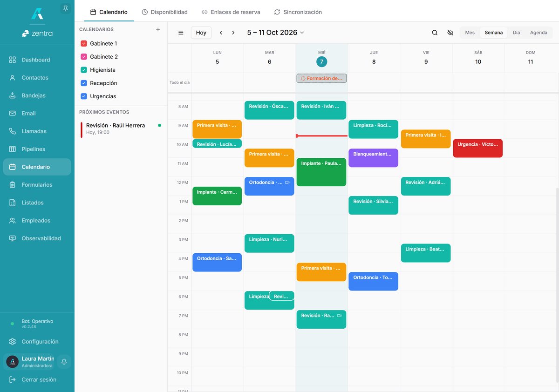The image size is (559, 392).
Task: Open the Observabilidad monitor icon
Action: pos(13,238)
